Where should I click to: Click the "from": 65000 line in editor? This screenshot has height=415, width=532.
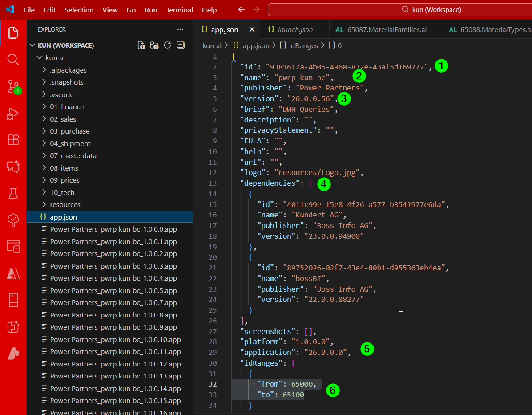pos(287,384)
